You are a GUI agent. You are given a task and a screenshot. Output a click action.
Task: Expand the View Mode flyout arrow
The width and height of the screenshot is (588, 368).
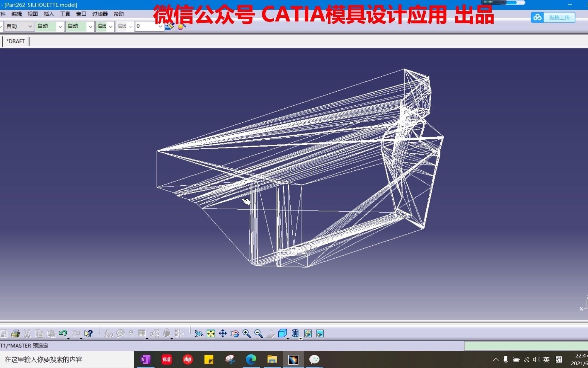pos(300,338)
